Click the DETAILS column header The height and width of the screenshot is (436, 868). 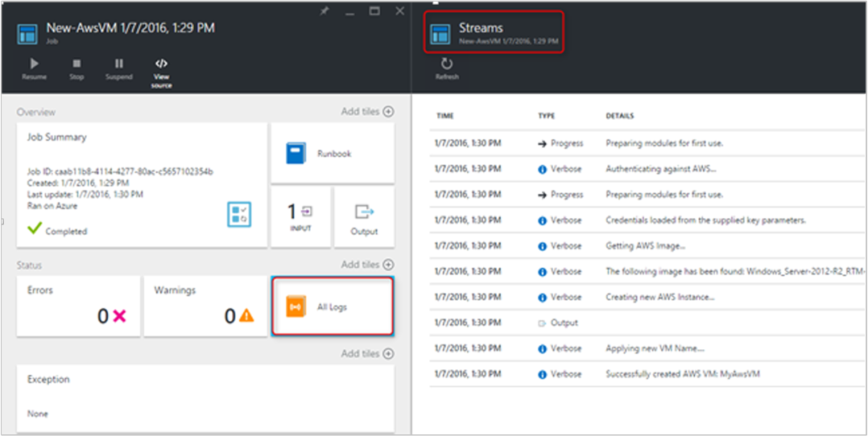(620, 116)
